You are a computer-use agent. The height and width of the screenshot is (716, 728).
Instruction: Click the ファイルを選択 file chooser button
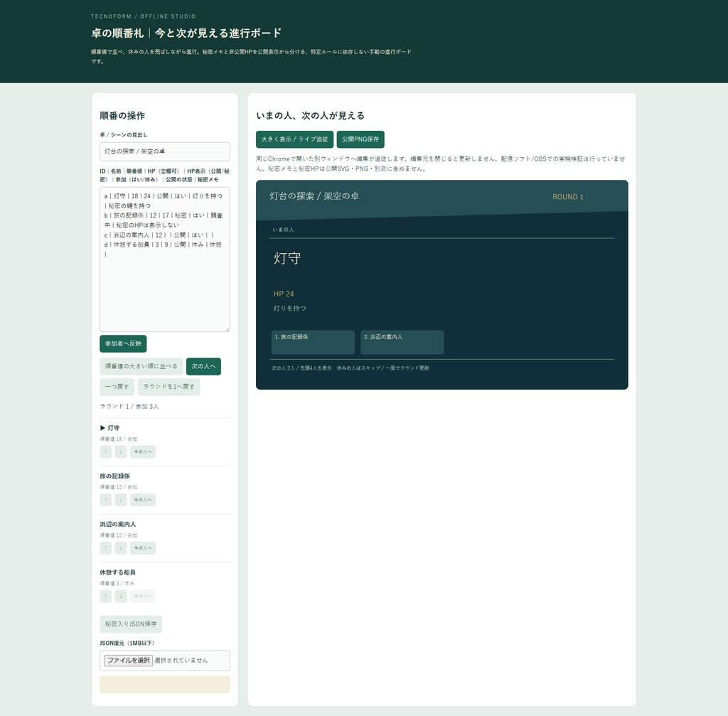[128, 661]
